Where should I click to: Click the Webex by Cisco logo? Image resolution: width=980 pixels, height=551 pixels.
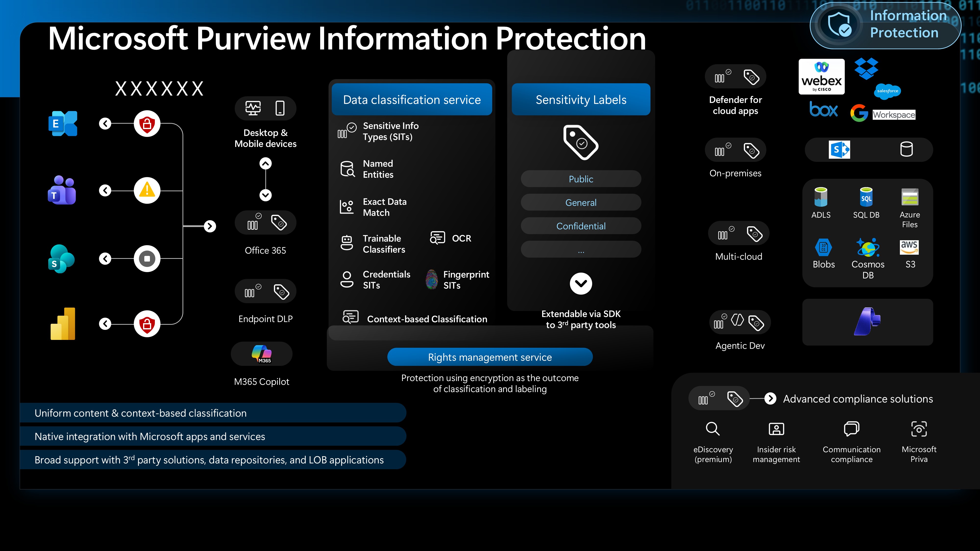click(x=821, y=76)
